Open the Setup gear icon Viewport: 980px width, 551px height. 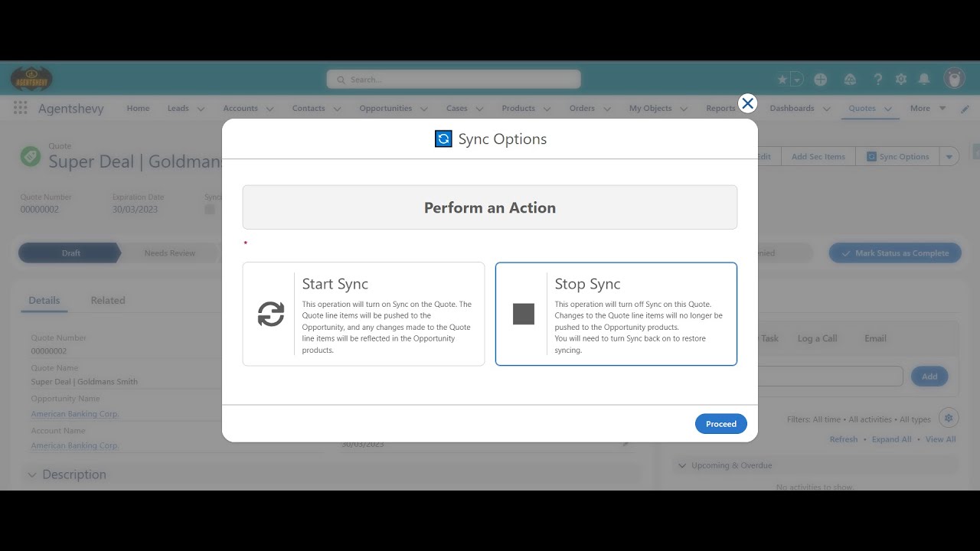coord(901,80)
